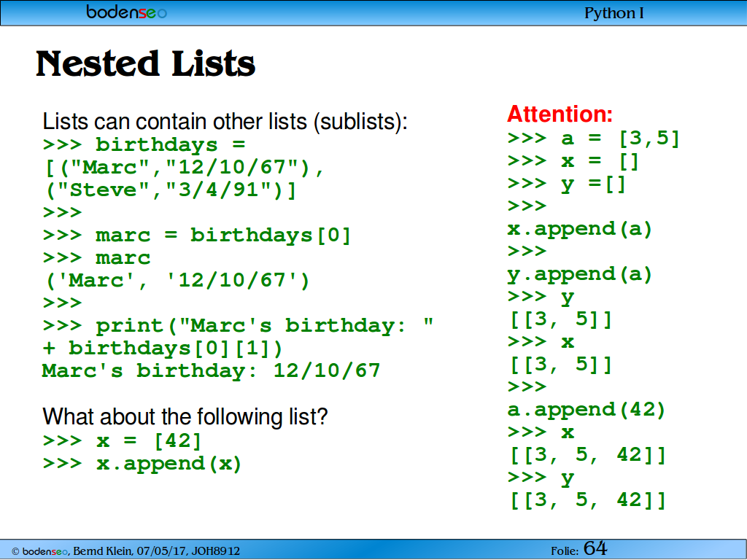Click the '+ birthdays[0][1])' code line

click(x=163, y=348)
